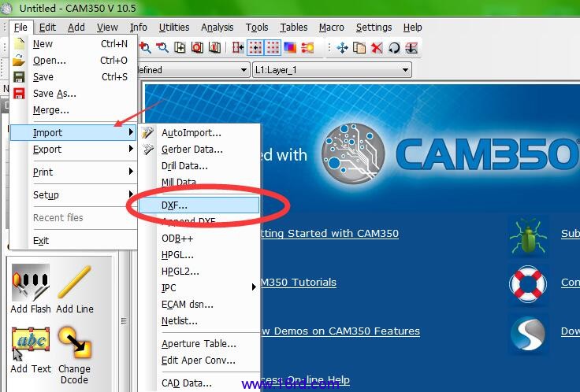Click the green bug icon

(x=527, y=234)
